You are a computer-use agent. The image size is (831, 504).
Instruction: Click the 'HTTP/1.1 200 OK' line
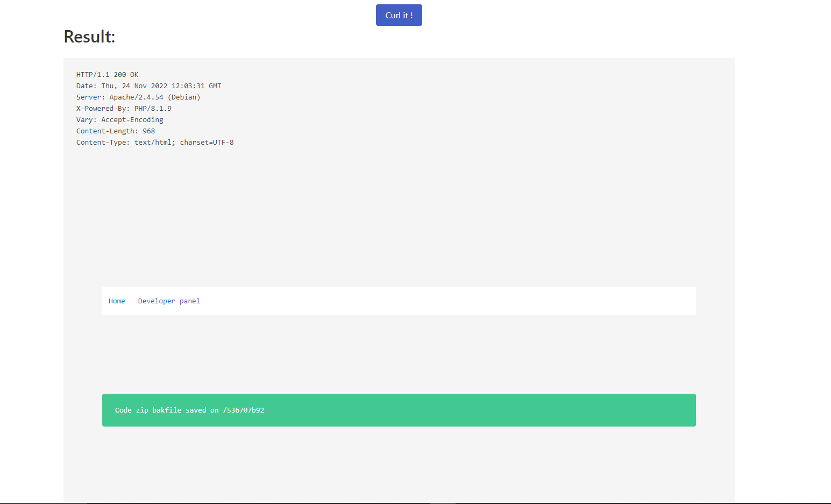(x=108, y=75)
